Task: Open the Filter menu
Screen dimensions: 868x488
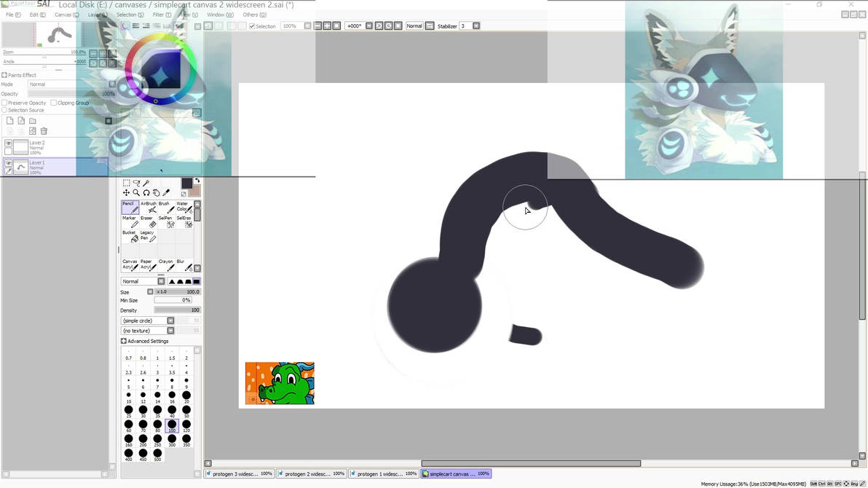Action: [x=162, y=15]
